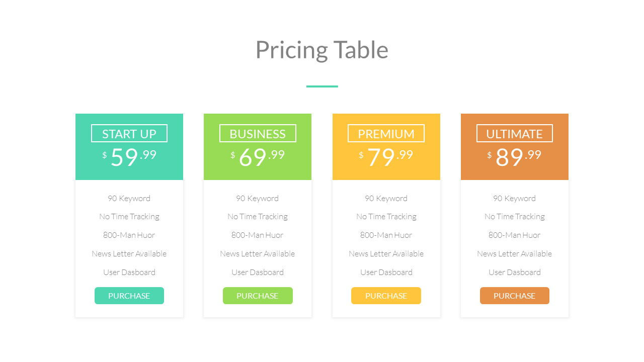Click 90 Keyword in the Start Up card

click(x=129, y=198)
